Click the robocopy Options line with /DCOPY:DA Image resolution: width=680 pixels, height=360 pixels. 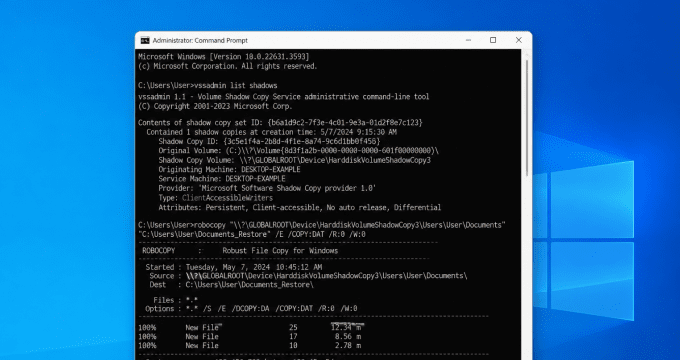251,308
